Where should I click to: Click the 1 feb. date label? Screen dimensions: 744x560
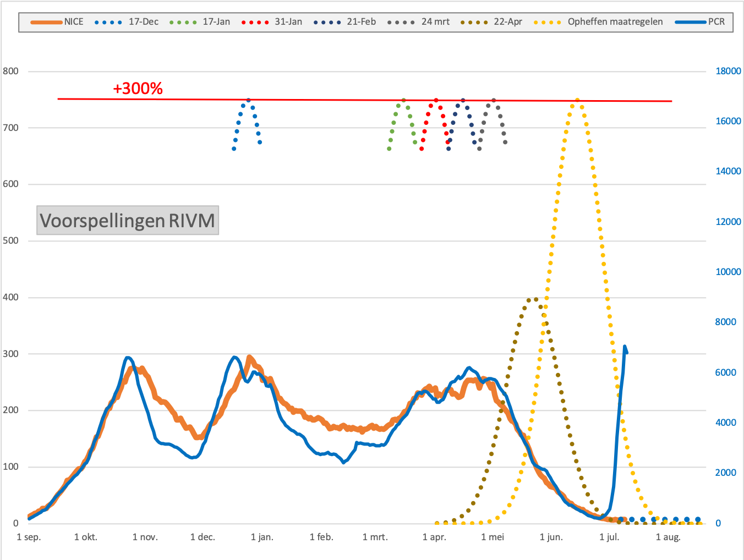coord(321,537)
